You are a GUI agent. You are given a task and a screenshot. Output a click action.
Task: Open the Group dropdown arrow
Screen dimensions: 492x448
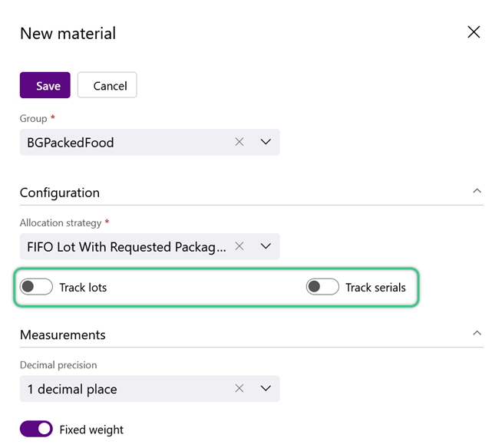[266, 142]
